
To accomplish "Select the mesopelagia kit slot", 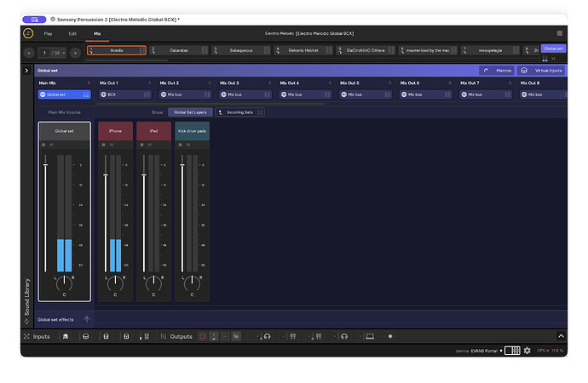I will click(x=490, y=50).
